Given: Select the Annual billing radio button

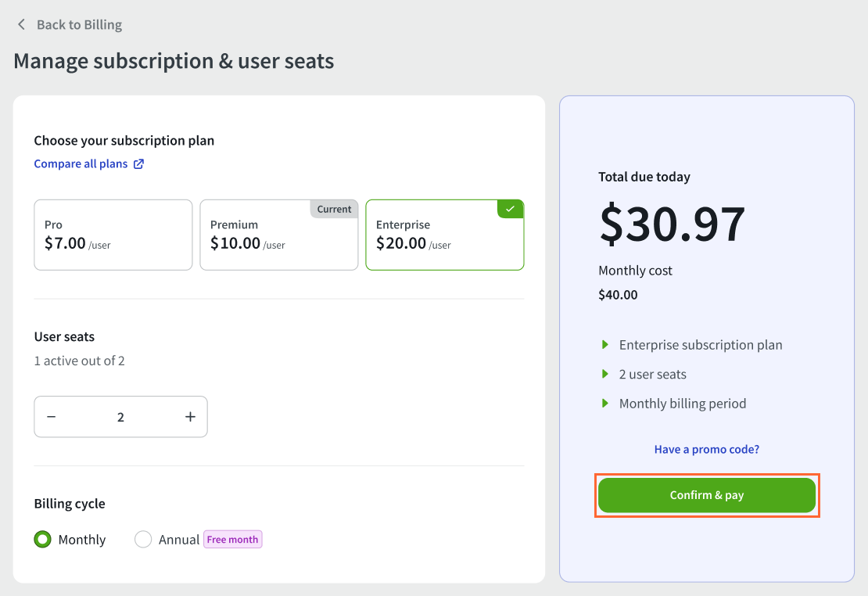Looking at the screenshot, I should click(x=143, y=539).
